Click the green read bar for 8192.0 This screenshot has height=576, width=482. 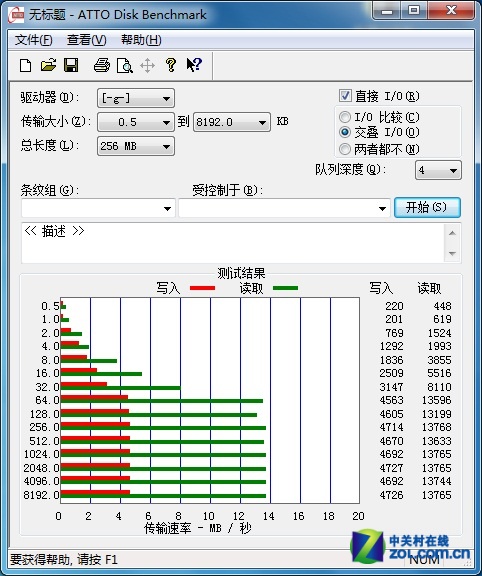[x=163, y=496]
